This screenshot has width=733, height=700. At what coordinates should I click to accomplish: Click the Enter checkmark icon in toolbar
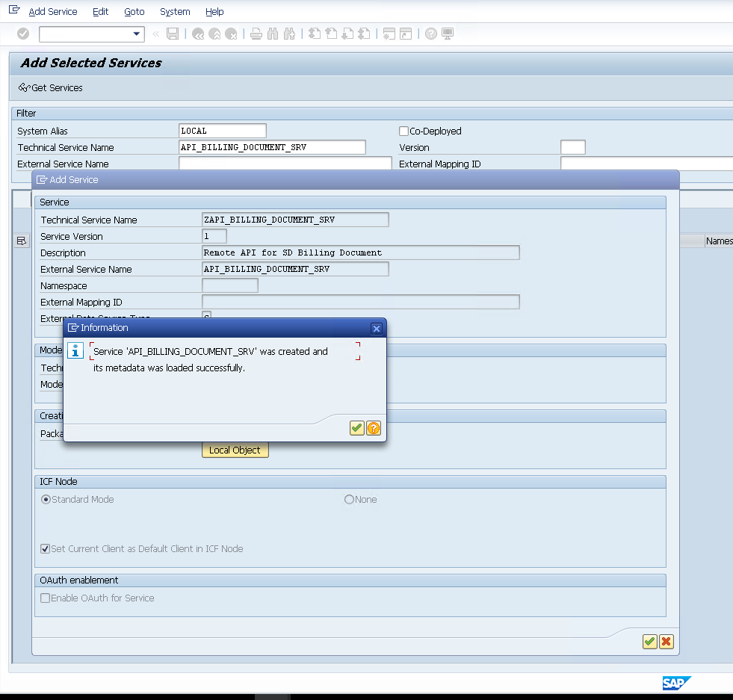[23, 34]
